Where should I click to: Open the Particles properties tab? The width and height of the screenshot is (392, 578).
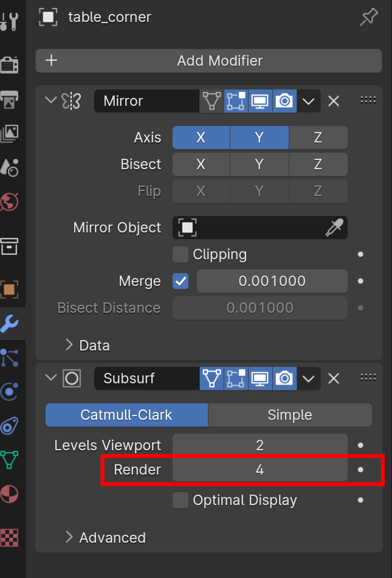click(10, 358)
